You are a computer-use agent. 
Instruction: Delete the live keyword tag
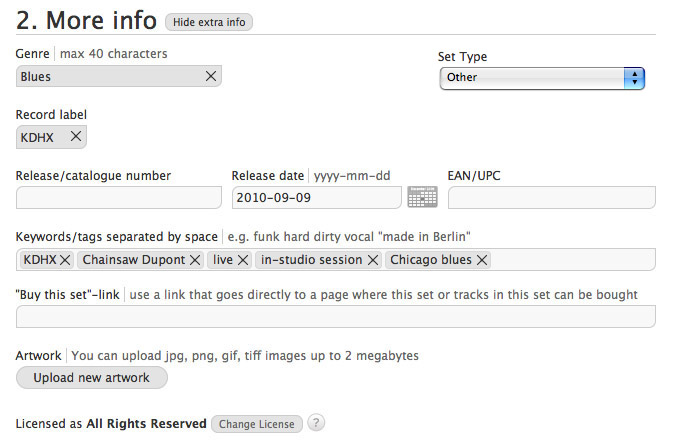[x=243, y=260]
